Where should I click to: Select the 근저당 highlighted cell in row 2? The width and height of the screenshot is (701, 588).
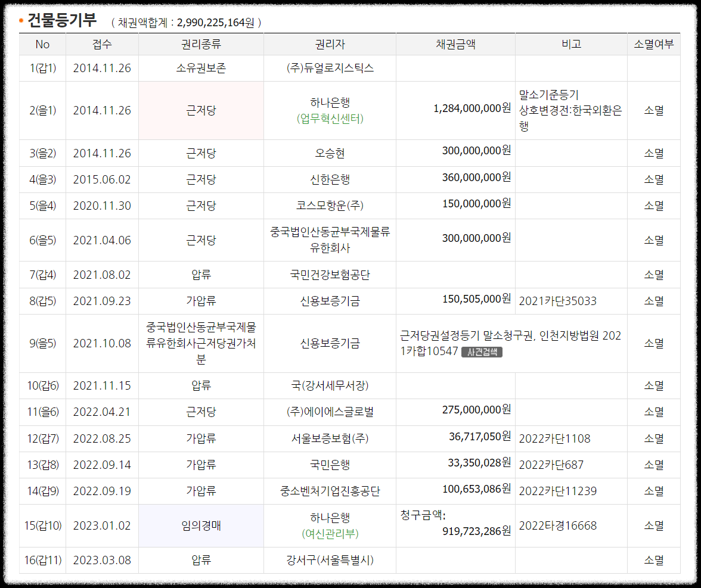(x=201, y=110)
